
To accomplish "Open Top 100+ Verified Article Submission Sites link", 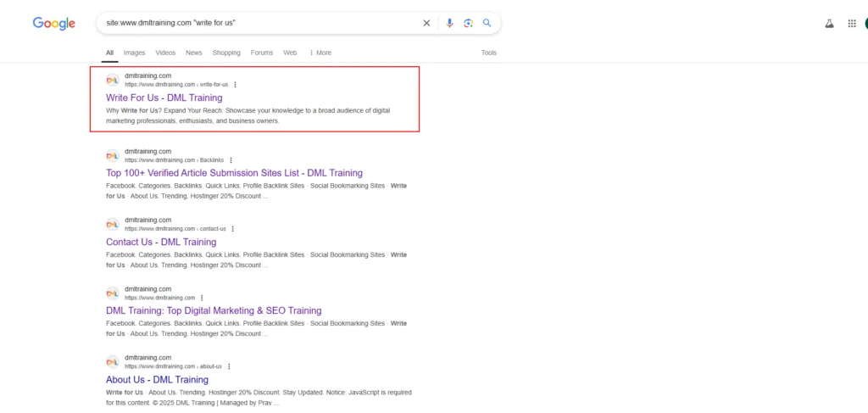I will point(234,173).
